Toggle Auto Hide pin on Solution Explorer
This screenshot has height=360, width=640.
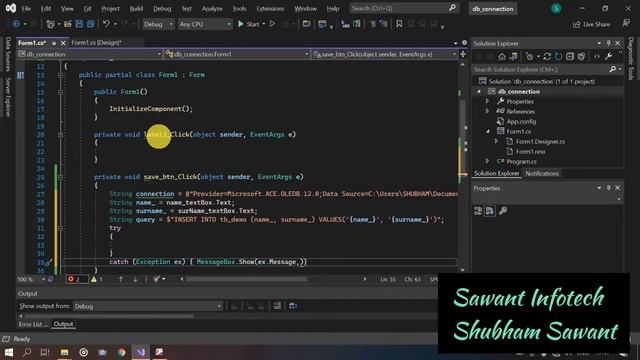click(608, 43)
